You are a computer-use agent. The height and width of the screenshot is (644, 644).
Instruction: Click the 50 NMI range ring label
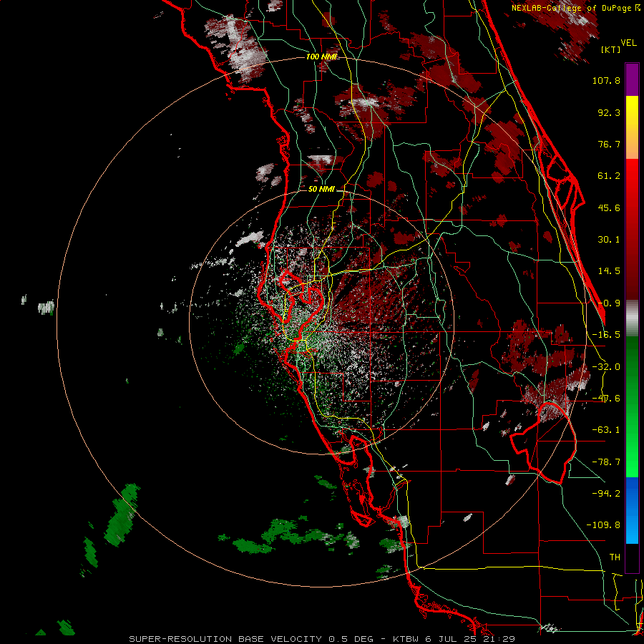[321, 190]
